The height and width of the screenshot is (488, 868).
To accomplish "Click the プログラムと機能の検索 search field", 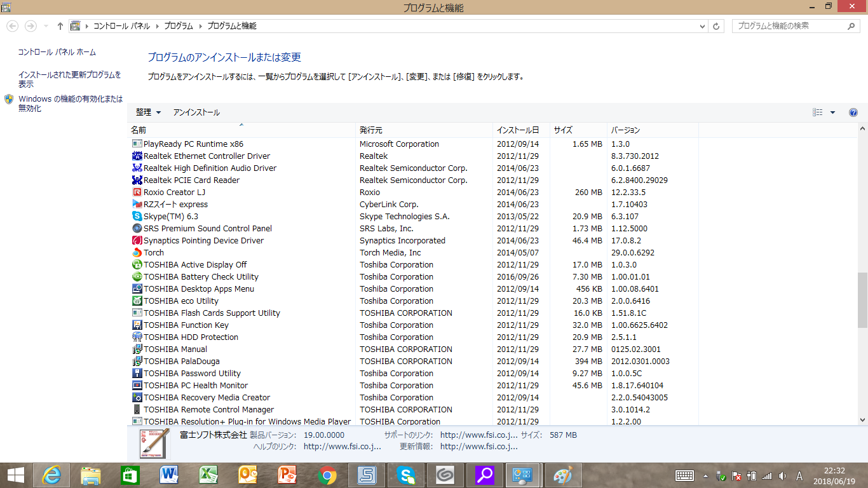I will coord(791,26).
